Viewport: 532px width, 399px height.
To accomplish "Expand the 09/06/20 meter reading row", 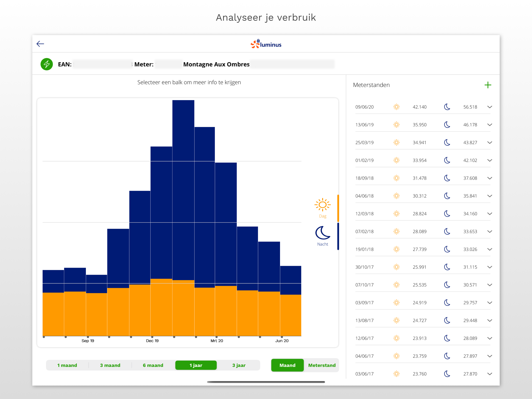I will (489, 107).
